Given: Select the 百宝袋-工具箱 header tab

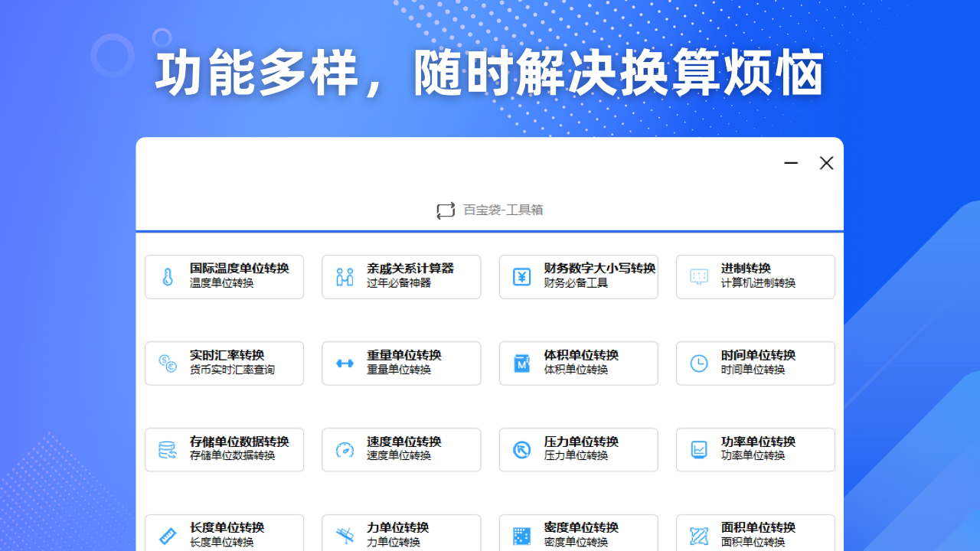Looking at the screenshot, I should coord(502,210).
